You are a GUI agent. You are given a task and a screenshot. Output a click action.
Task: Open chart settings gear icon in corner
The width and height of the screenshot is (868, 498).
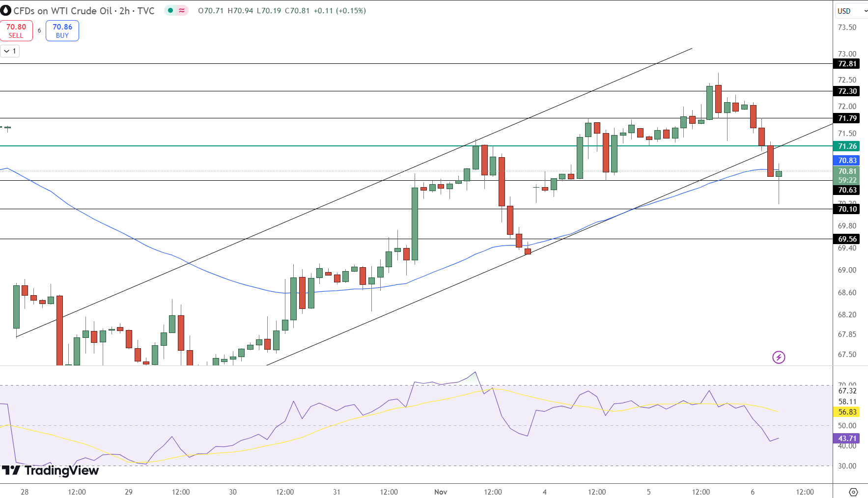point(853,492)
